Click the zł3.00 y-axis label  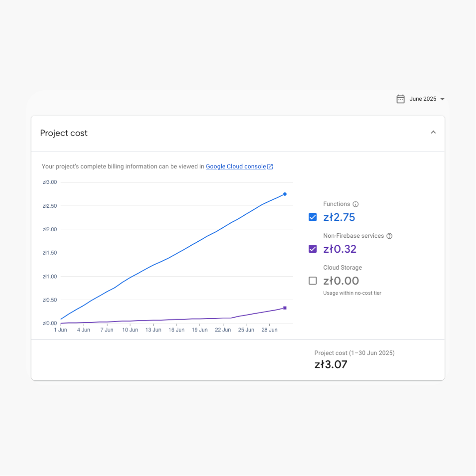(50, 182)
